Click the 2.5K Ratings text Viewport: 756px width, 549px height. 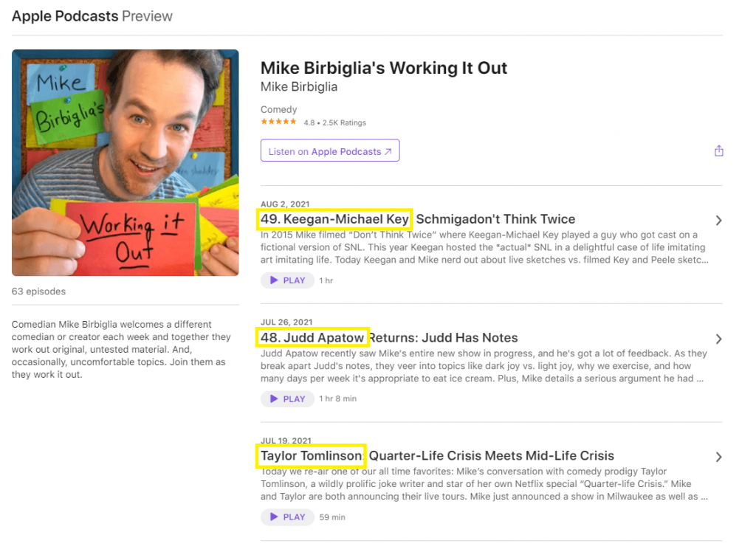pyautogui.click(x=344, y=123)
